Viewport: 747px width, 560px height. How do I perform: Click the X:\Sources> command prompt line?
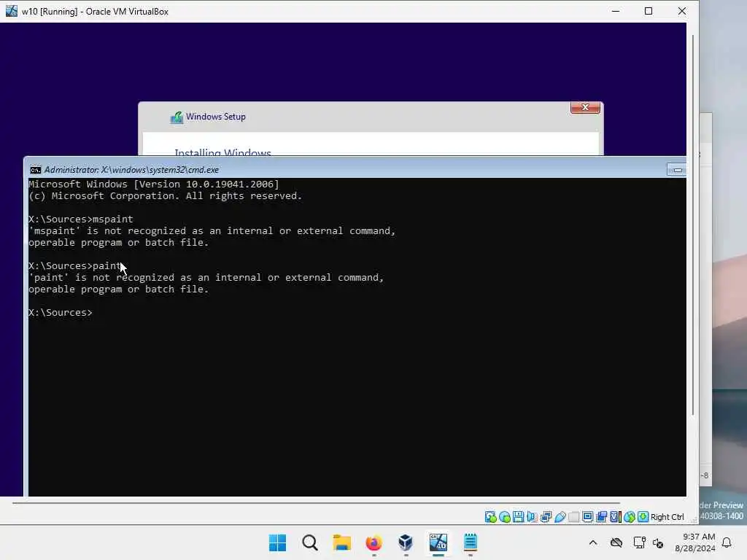(61, 312)
